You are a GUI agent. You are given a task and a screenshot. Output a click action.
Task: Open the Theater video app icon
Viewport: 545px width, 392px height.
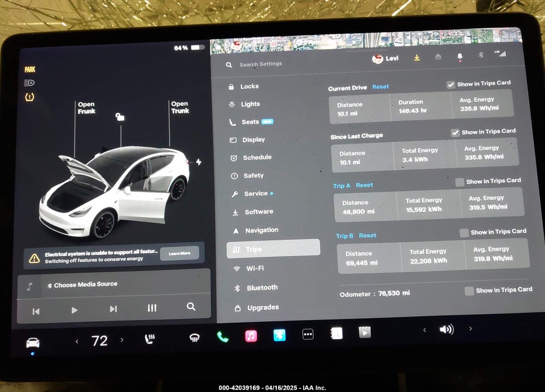[365, 332]
